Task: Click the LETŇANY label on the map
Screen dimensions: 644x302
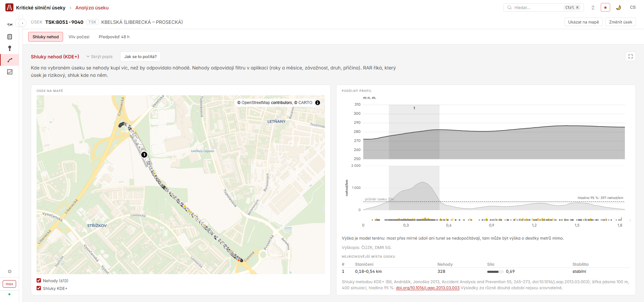Action: point(276,121)
